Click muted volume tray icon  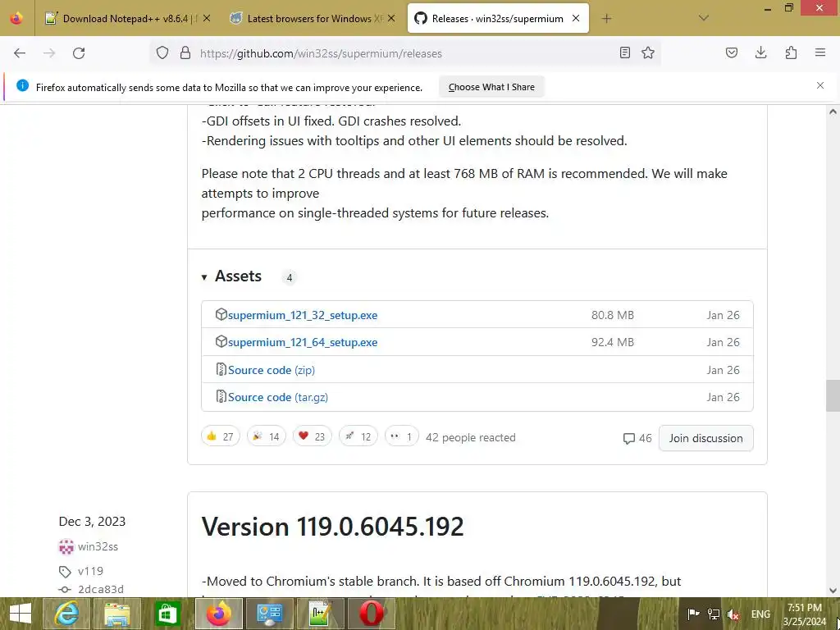pos(733,614)
